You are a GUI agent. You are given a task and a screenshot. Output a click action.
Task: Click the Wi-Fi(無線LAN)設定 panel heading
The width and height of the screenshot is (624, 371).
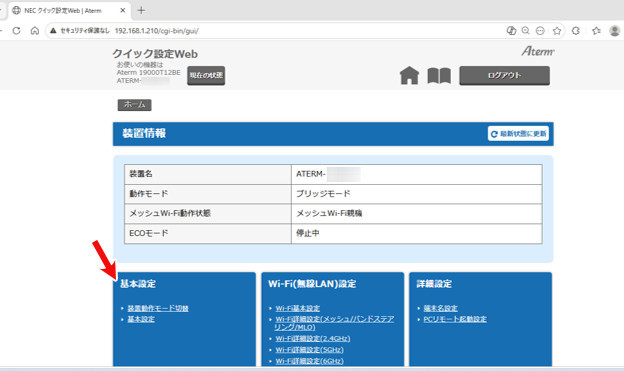[312, 284]
